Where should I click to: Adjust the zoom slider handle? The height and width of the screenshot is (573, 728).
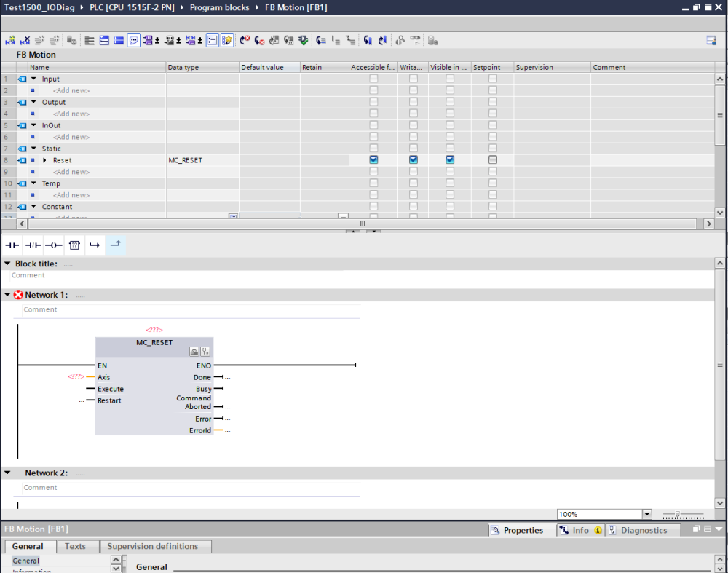point(678,515)
